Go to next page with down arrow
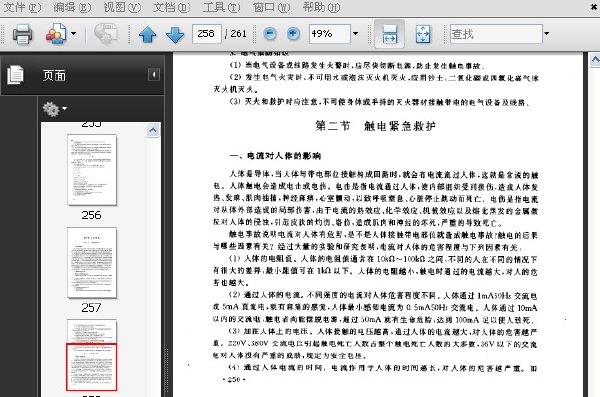 click(x=175, y=34)
